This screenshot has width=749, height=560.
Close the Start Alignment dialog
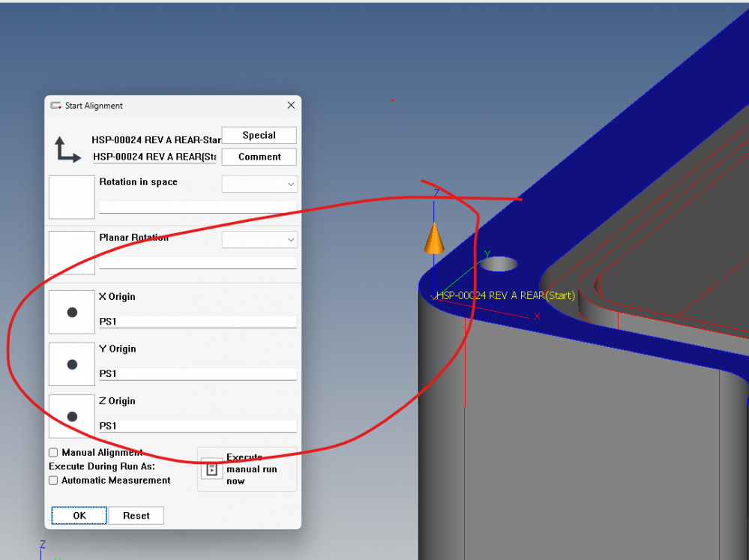tap(291, 106)
